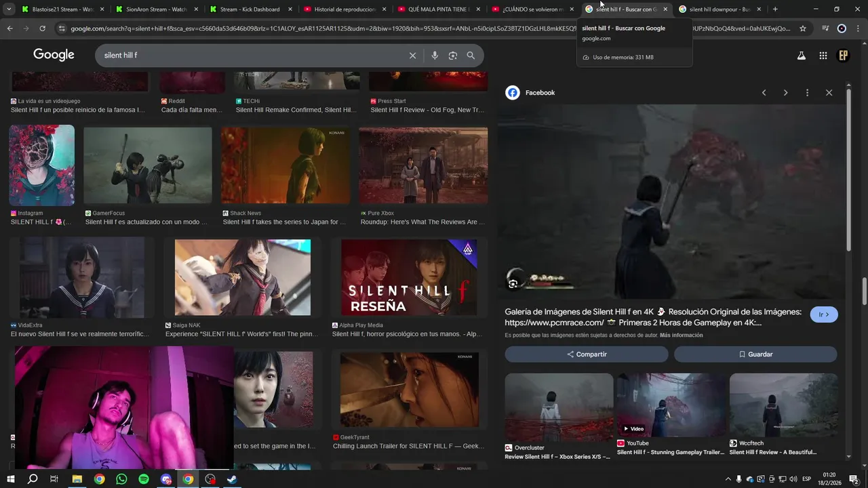Open the tab search dropdown arrow
Image resolution: width=868 pixels, height=488 pixels.
coord(9,9)
